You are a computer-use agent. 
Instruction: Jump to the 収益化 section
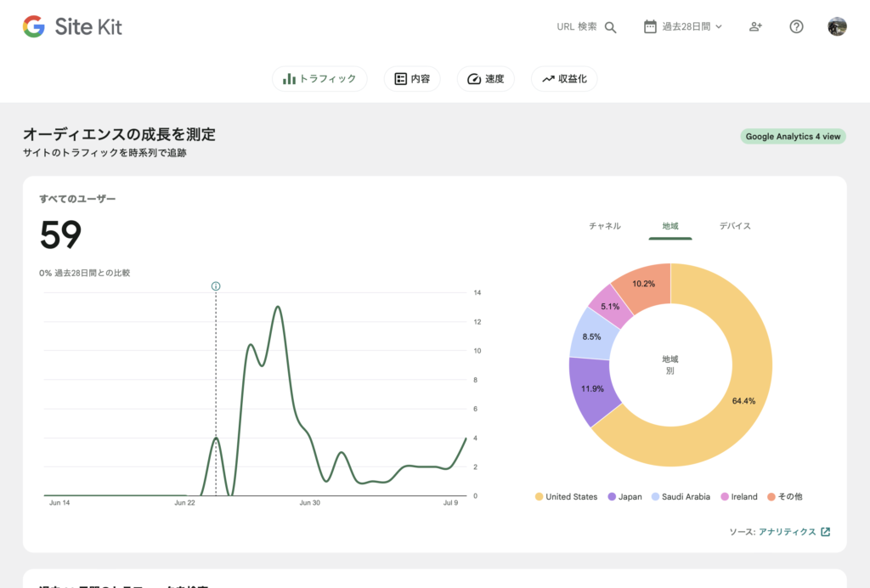[564, 79]
